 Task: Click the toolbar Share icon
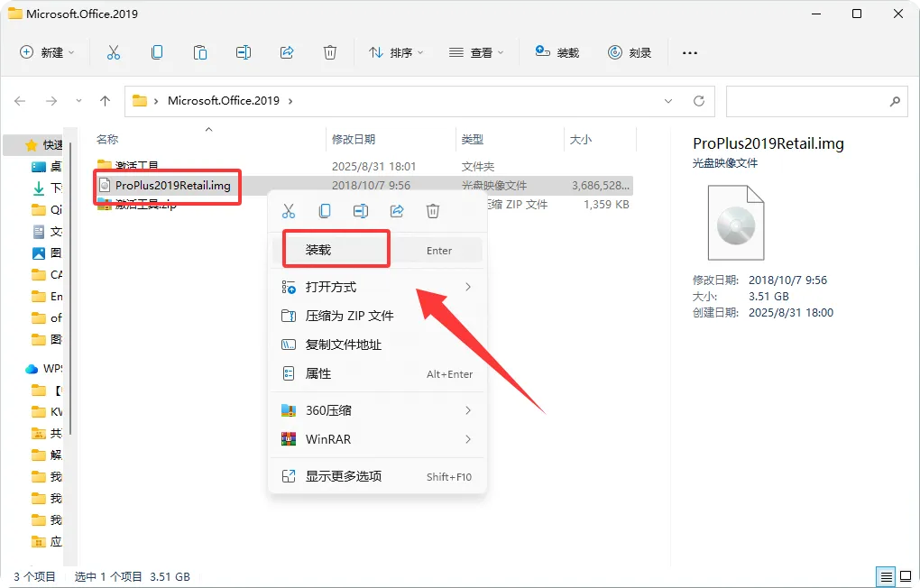coord(287,53)
